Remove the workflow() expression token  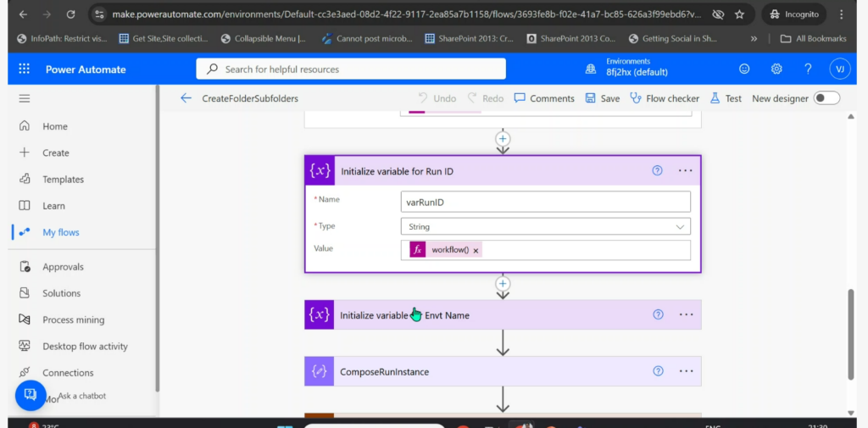[x=476, y=250]
